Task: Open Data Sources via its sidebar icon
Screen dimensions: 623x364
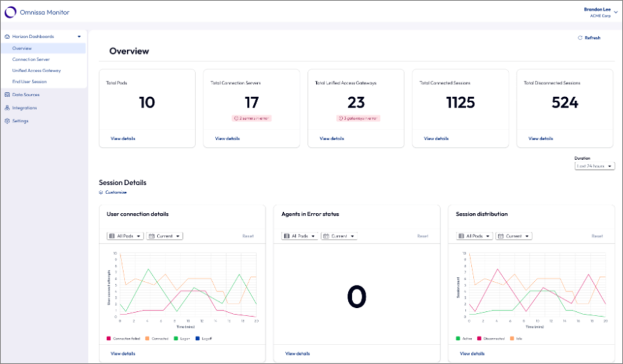Action: tap(7, 95)
